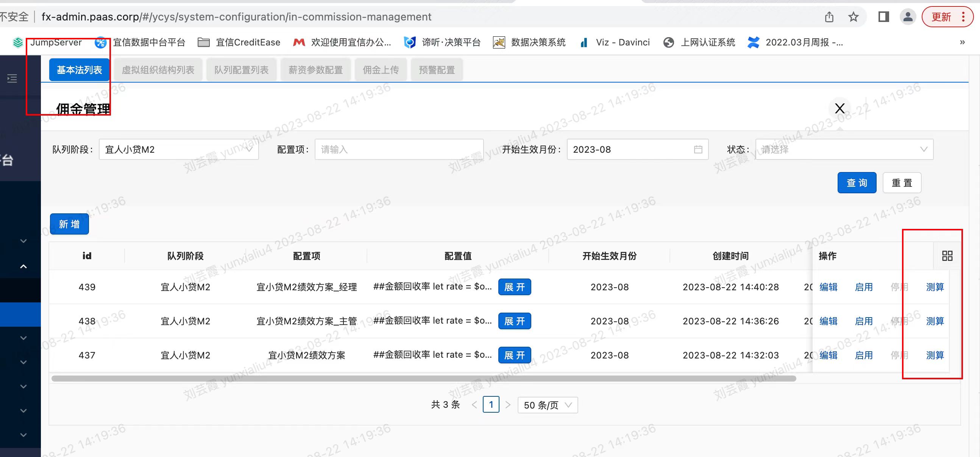Open the 宜信数据中台平台 bookmark
The image size is (980, 457).
tap(140, 42)
